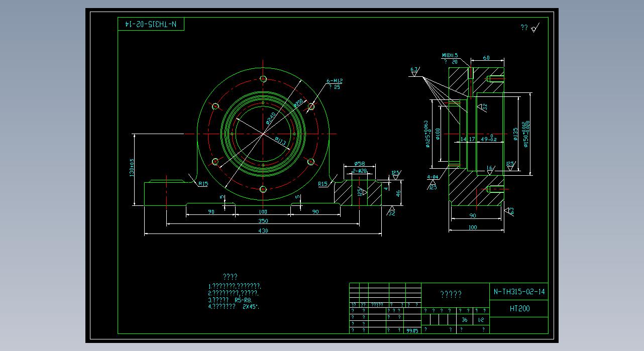Click the 430 overall length dimension

coord(263,231)
